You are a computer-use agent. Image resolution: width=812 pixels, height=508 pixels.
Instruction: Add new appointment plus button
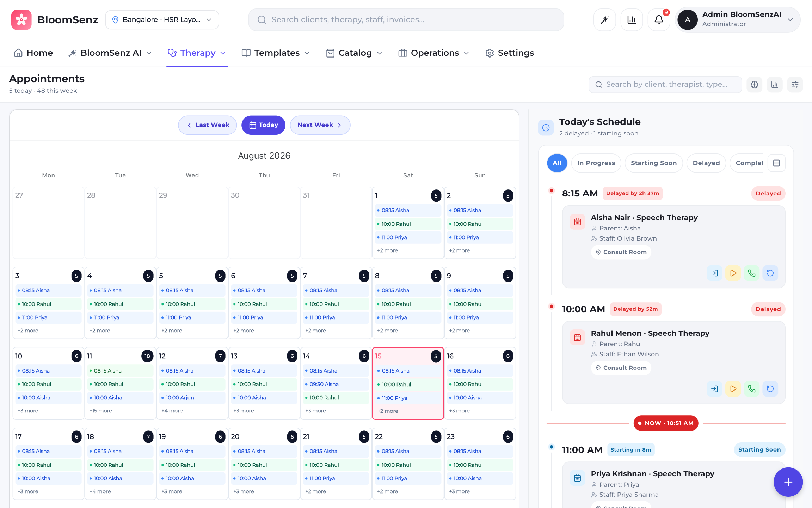[x=788, y=482]
